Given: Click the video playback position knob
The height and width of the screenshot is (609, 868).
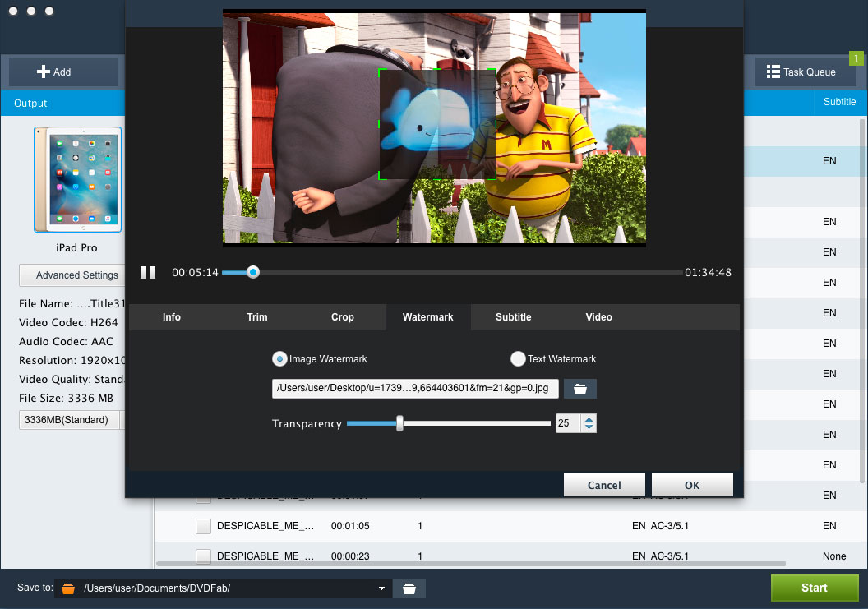Looking at the screenshot, I should coord(253,272).
